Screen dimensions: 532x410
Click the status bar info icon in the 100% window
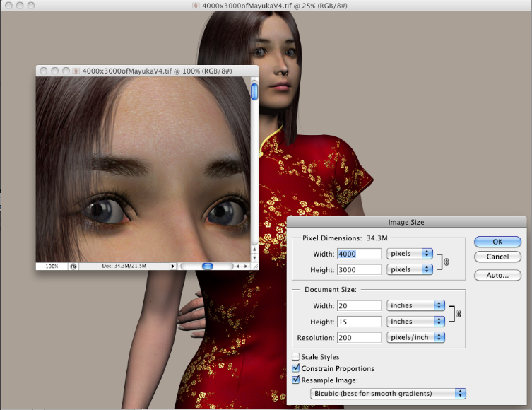(x=73, y=266)
